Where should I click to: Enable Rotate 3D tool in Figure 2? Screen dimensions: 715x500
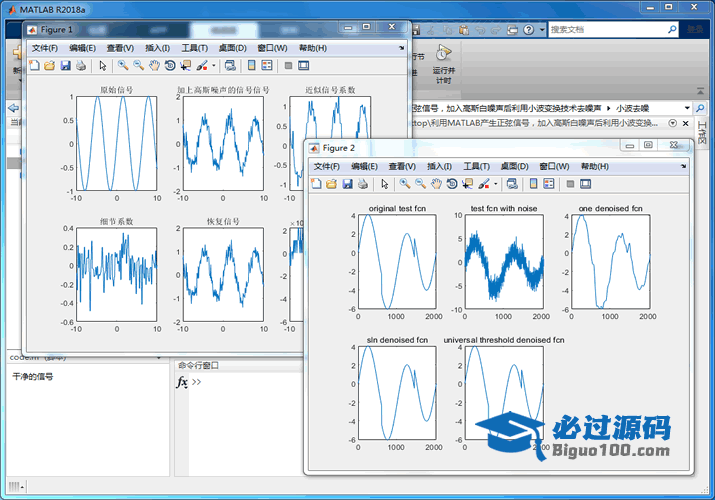(x=452, y=184)
